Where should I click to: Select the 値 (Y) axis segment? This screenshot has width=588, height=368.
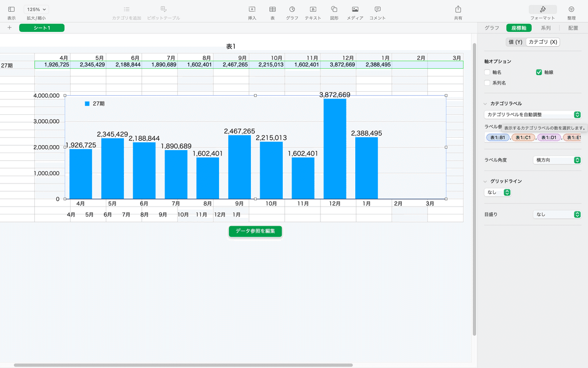pos(515,42)
